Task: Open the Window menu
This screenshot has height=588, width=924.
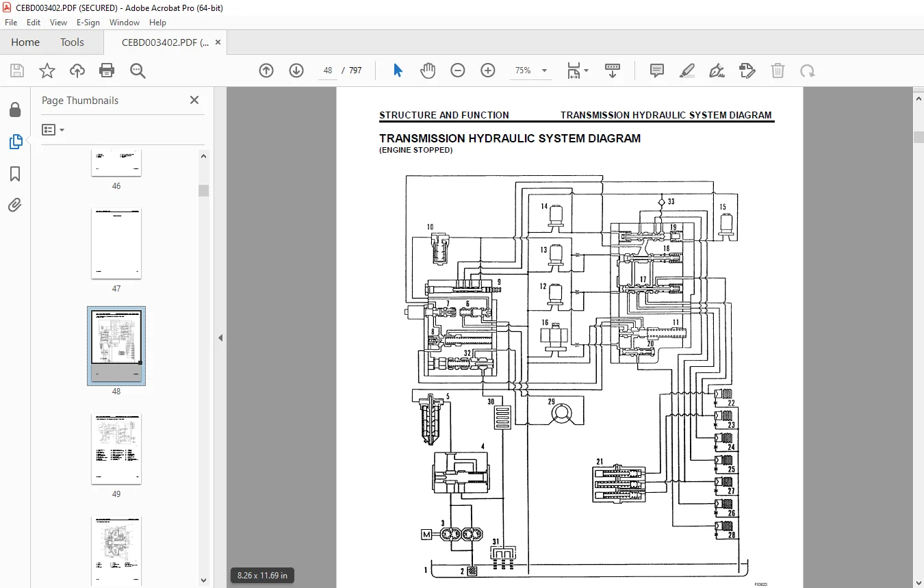Action: point(125,23)
